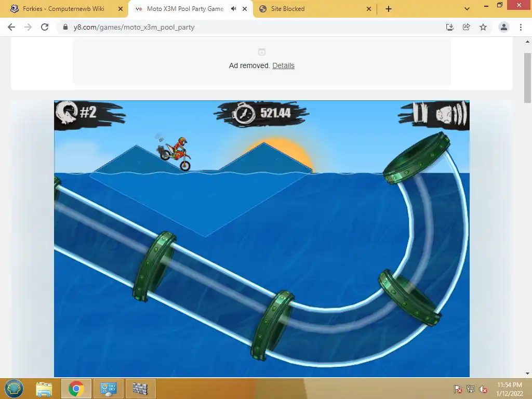Mute the Moto X3M tab audio icon

click(x=233, y=9)
